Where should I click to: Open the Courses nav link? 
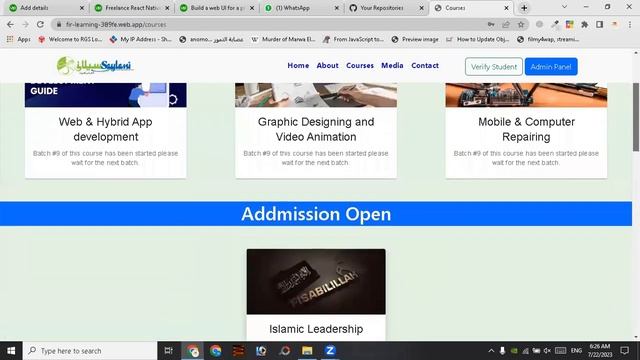click(x=360, y=65)
